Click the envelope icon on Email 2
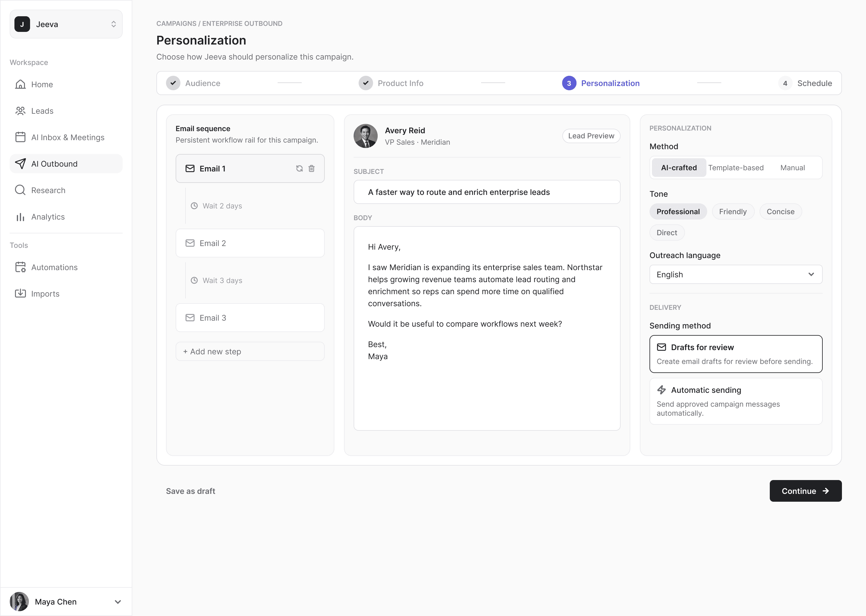866x616 pixels. (190, 243)
